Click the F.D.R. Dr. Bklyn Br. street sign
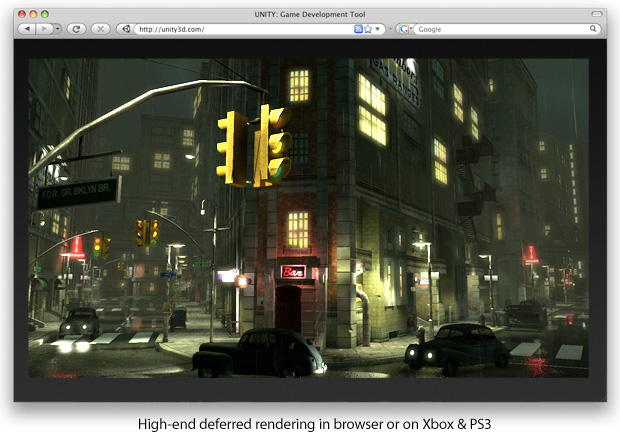Screen dimensions: 620x437 78,191
